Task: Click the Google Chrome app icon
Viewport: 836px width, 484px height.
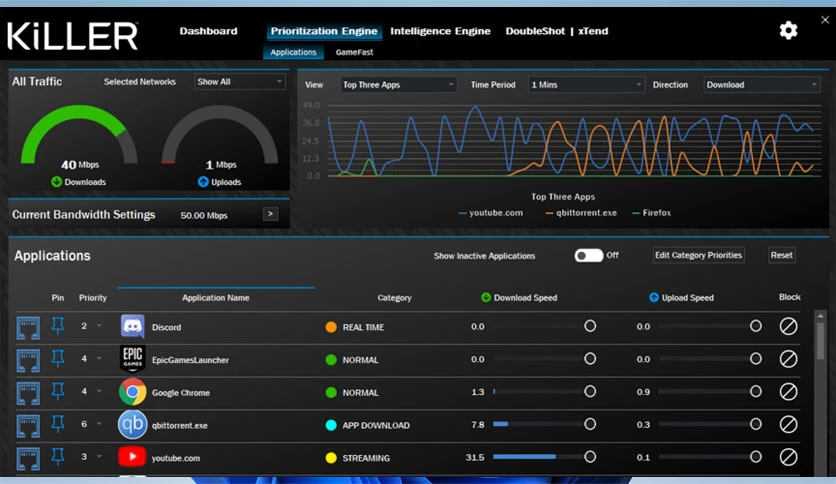Action: click(132, 392)
